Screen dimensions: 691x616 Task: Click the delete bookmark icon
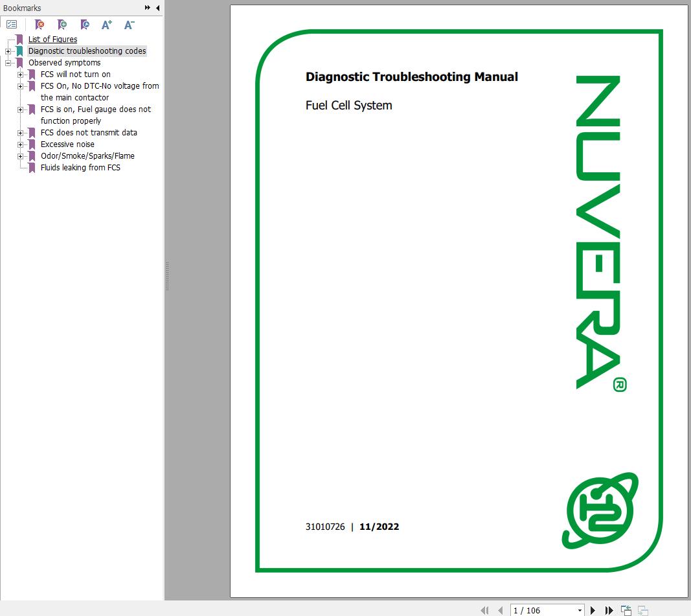point(39,24)
